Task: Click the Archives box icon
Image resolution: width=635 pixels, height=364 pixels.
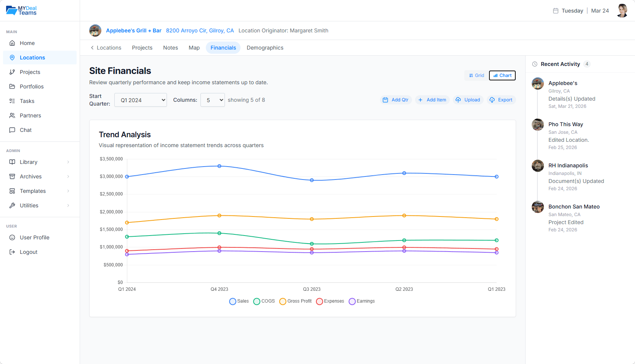Action: pos(12,176)
